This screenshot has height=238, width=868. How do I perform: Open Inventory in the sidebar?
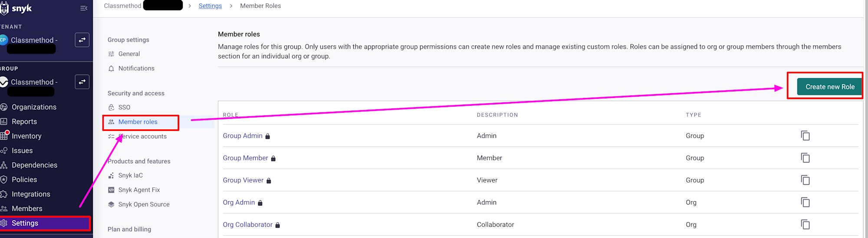tap(26, 136)
